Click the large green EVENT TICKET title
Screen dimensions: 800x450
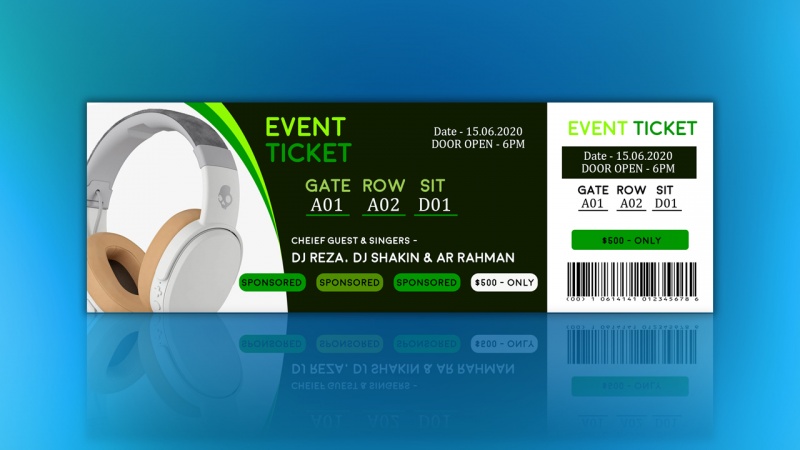[x=308, y=140]
